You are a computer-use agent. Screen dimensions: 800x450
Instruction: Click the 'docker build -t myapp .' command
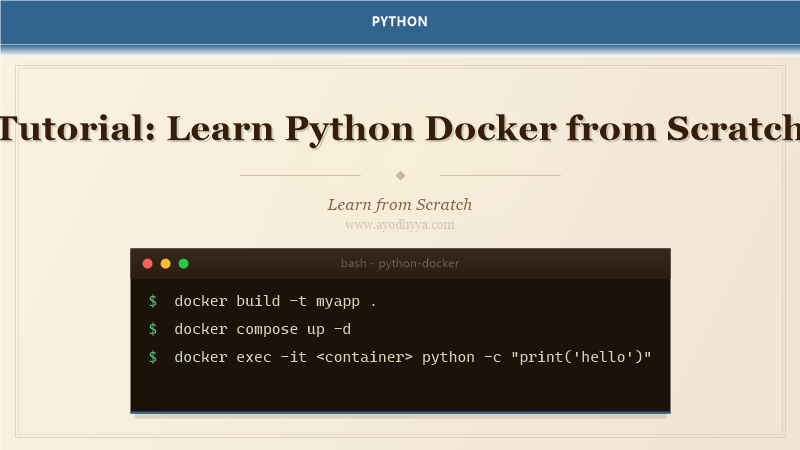tap(275, 301)
